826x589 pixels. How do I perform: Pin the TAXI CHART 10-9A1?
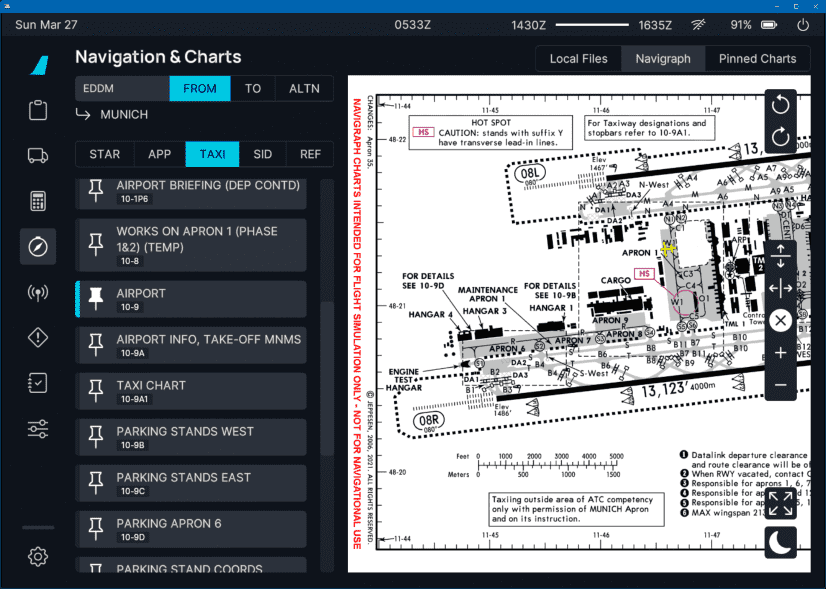pos(94,391)
